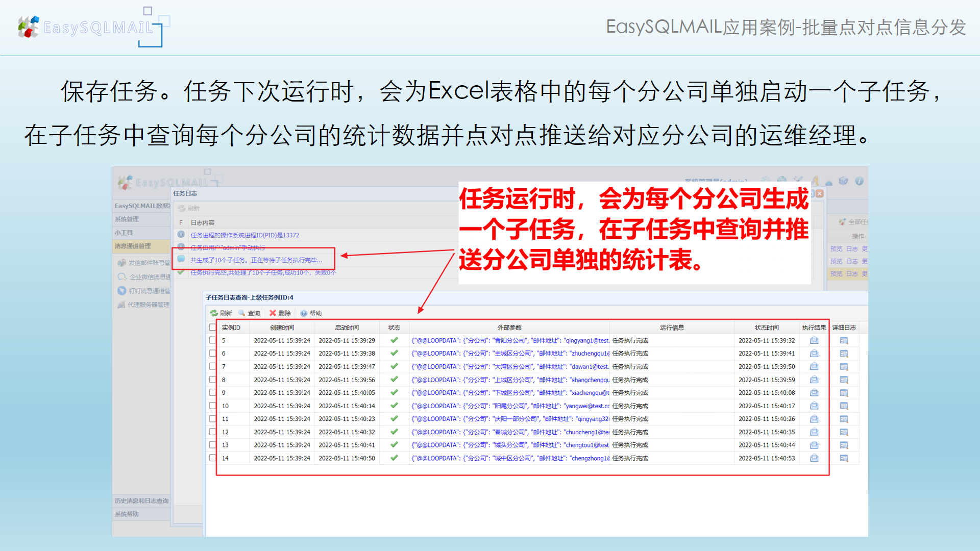Click the 删除 red X delete button

(280, 313)
